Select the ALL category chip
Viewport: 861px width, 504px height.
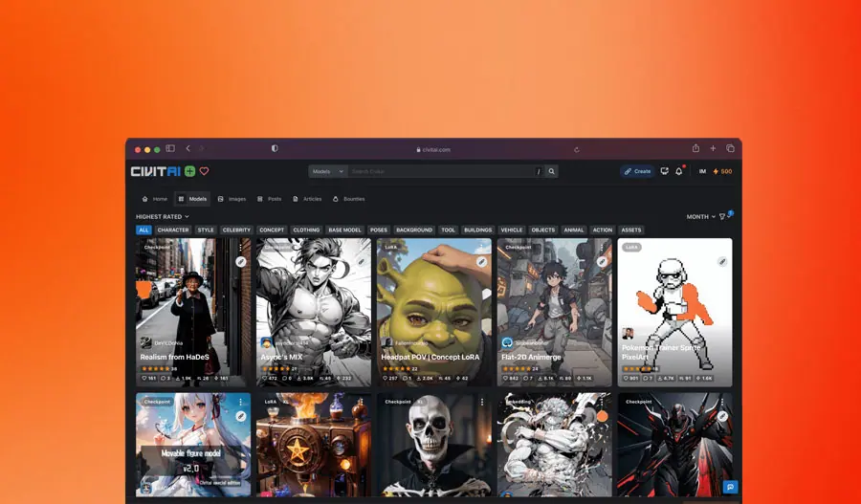(x=143, y=230)
